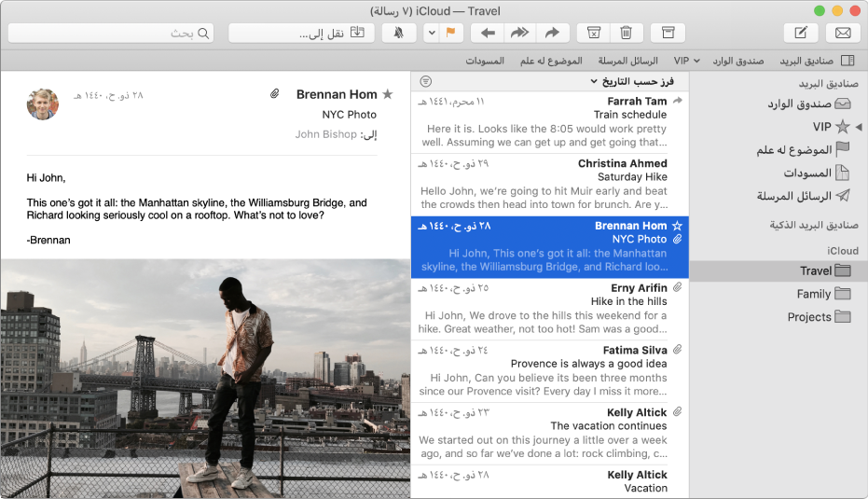Click the sender name Brennan Hom in the header

[x=337, y=95]
